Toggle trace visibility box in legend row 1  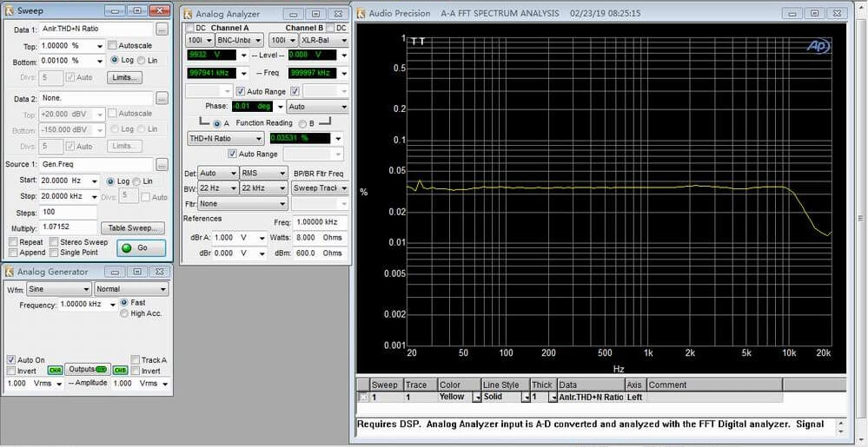pyautogui.click(x=363, y=398)
